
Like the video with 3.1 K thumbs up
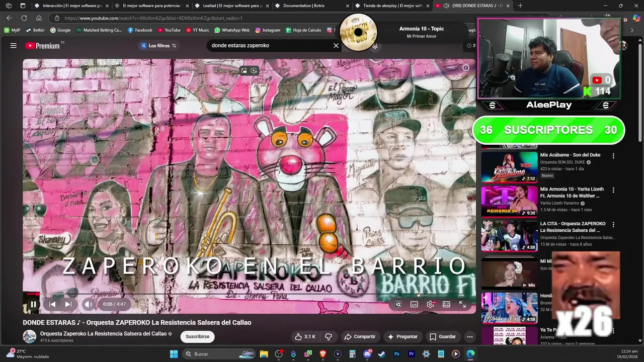(305, 336)
